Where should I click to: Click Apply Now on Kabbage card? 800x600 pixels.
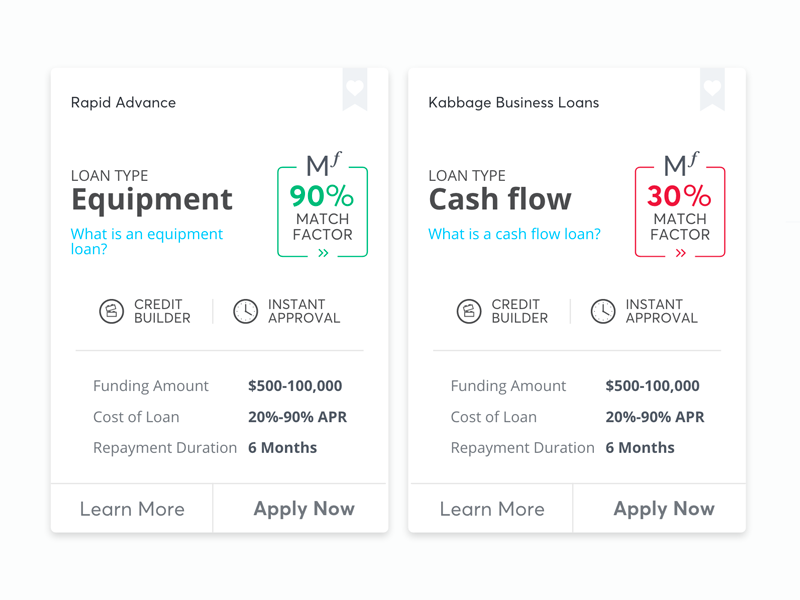663,509
